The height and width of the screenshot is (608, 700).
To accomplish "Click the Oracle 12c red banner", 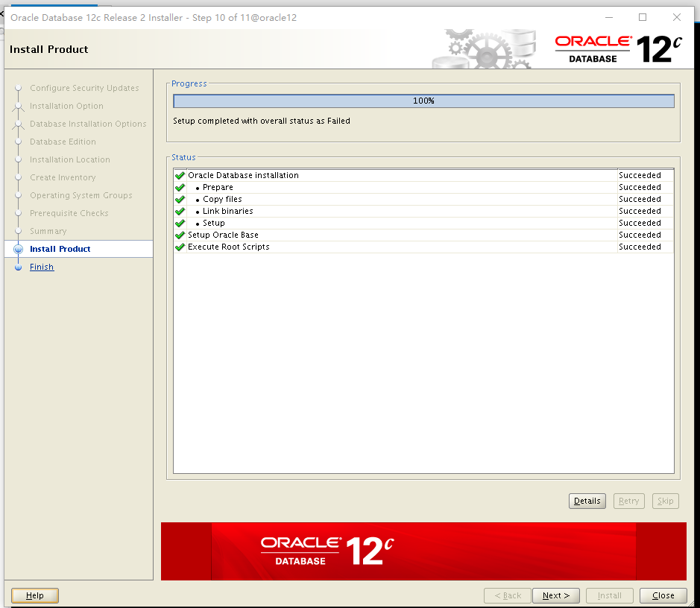I will coord(423,551).
